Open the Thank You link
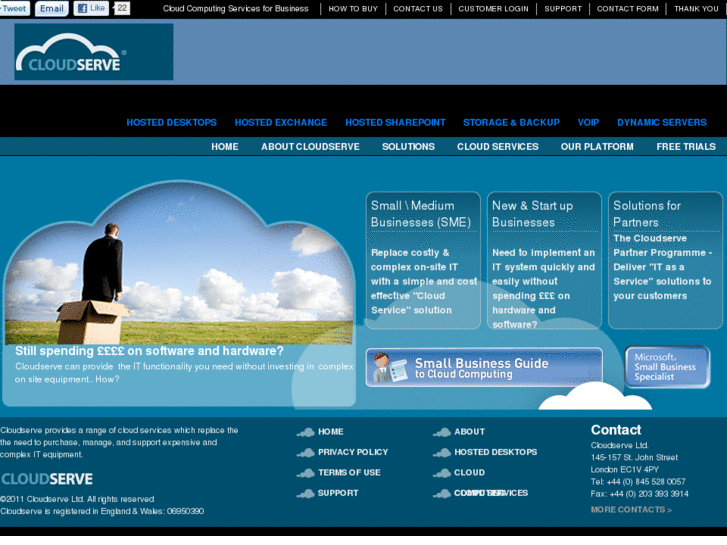 pyautogui.click(x=696, y=9)
